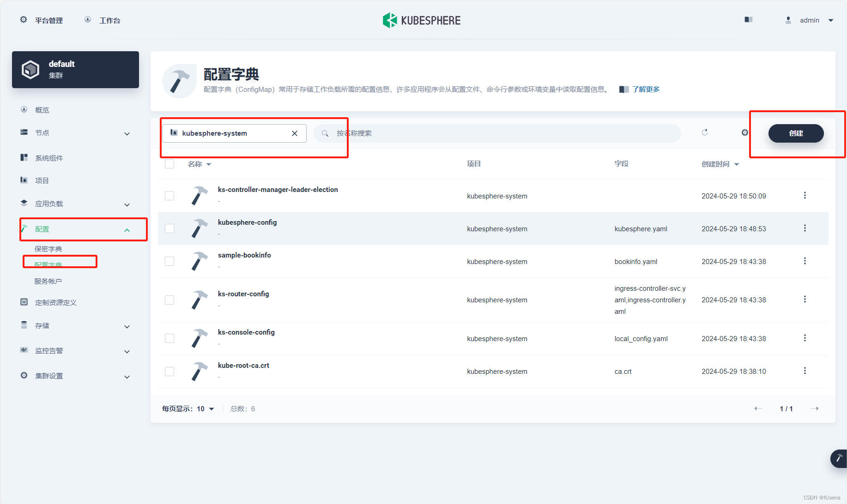This screenshot has height=504, width=847.
Task: Open 保密字典 secrets page
Action: pos(48,249)
